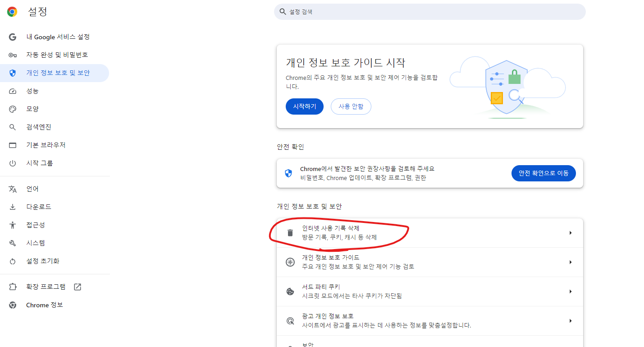The image size is (644, 347).
Task: Click the trash icon beside 인터넷 사용 기록 삭제
Action: 290,233
